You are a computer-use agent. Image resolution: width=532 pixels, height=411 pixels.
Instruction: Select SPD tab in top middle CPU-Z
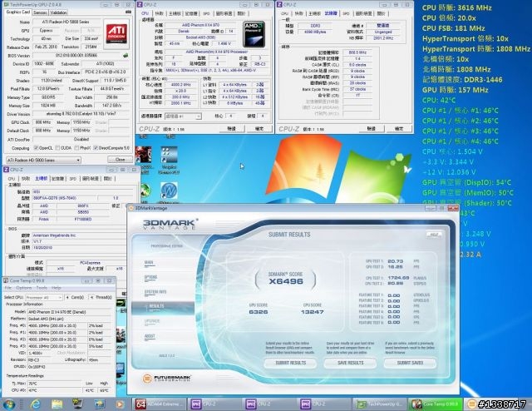click(207, 13)
